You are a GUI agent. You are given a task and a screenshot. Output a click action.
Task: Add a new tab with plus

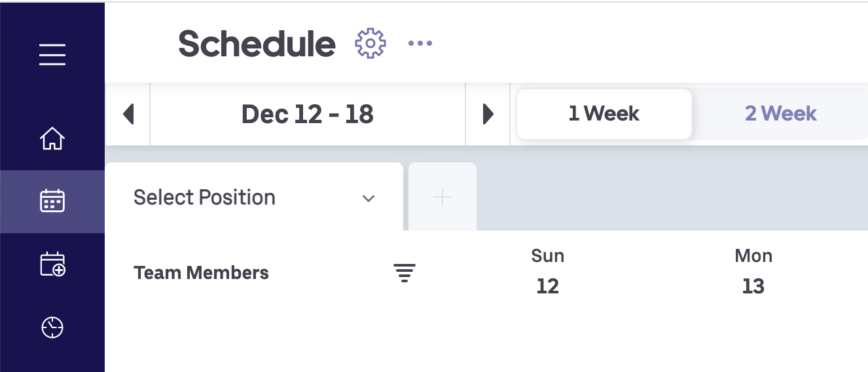pyautogui.click(x=443, y=197)
